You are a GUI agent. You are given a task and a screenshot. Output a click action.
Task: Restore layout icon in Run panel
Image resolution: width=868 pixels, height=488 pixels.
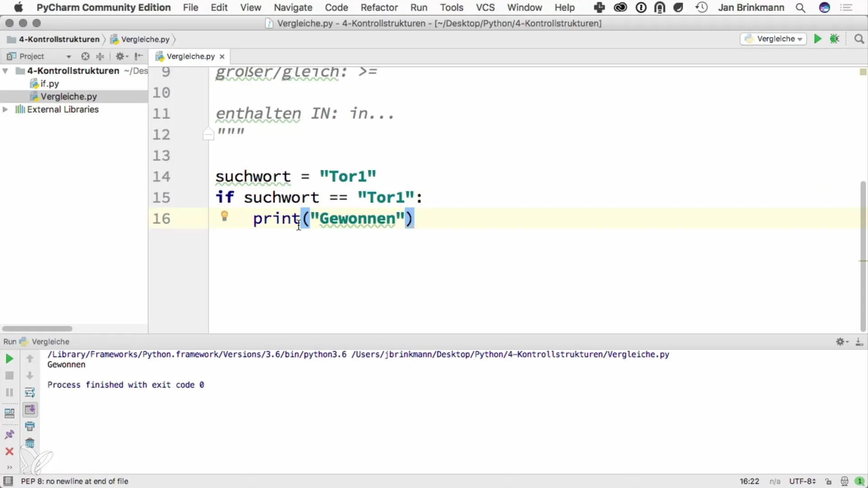[x=9, y=413]
